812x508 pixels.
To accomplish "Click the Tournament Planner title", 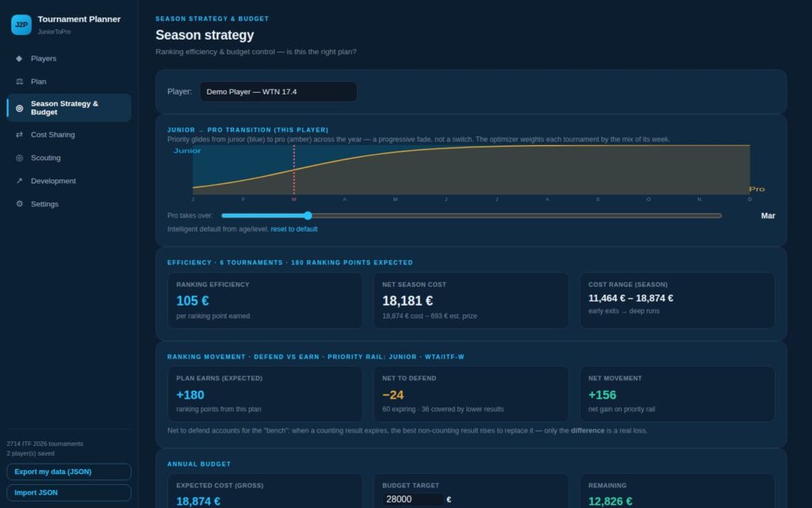I will click(79, 19).
